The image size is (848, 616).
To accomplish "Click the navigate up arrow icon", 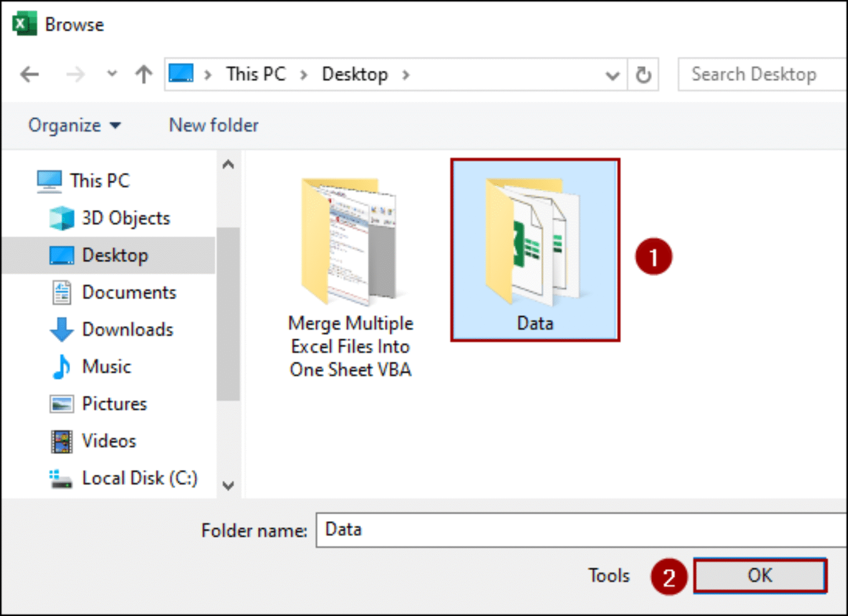I will click(143, 74).
